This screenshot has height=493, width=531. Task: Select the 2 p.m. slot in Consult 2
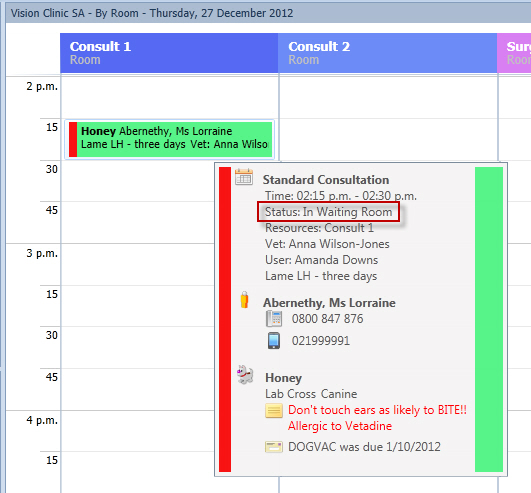[x=388, y=98]
